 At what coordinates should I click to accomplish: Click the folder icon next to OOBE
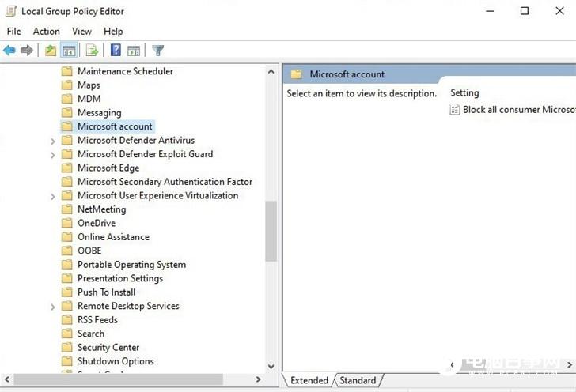pos(66,251)
